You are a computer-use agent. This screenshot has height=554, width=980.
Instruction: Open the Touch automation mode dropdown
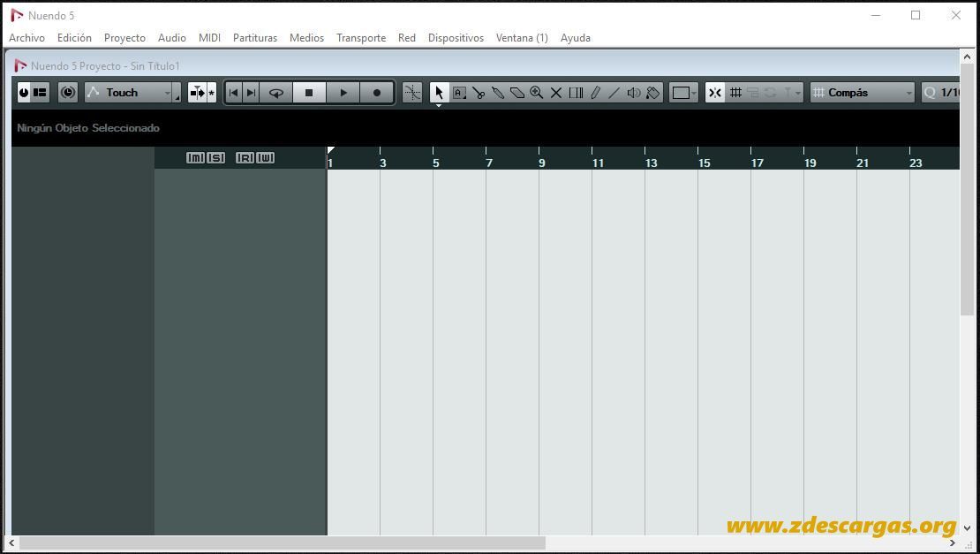tap(129, 93)
